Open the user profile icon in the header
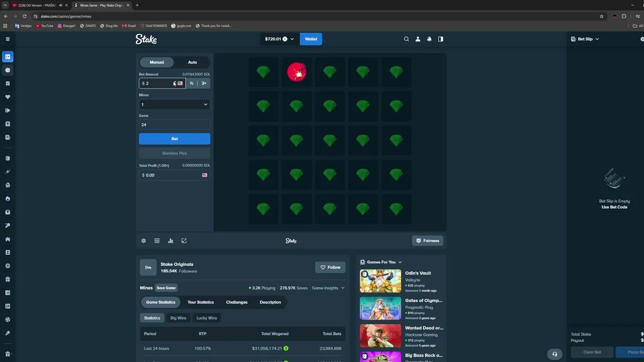Viewport: 644px width, 362px height. pyautogui.click(x=418, y=39)
